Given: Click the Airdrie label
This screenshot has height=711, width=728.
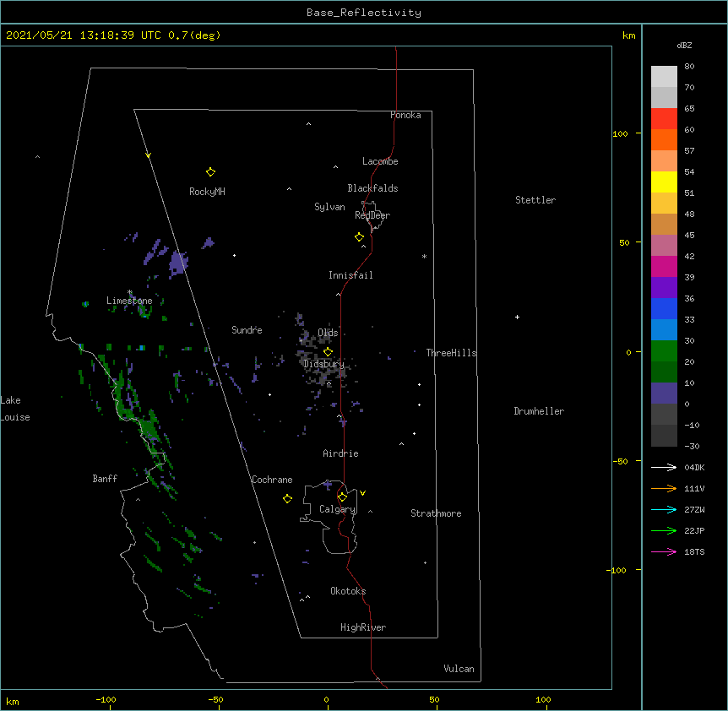Looking at the screenshot, I should [340, 453].
